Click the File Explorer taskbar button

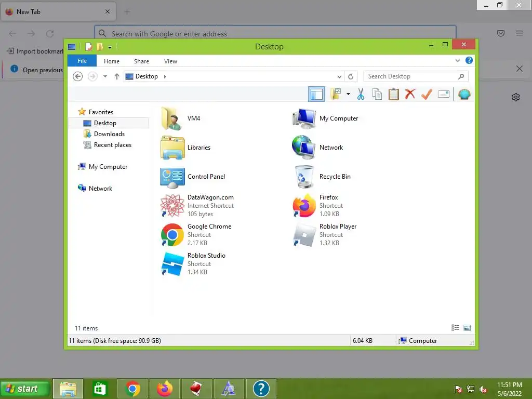[68, 389]
